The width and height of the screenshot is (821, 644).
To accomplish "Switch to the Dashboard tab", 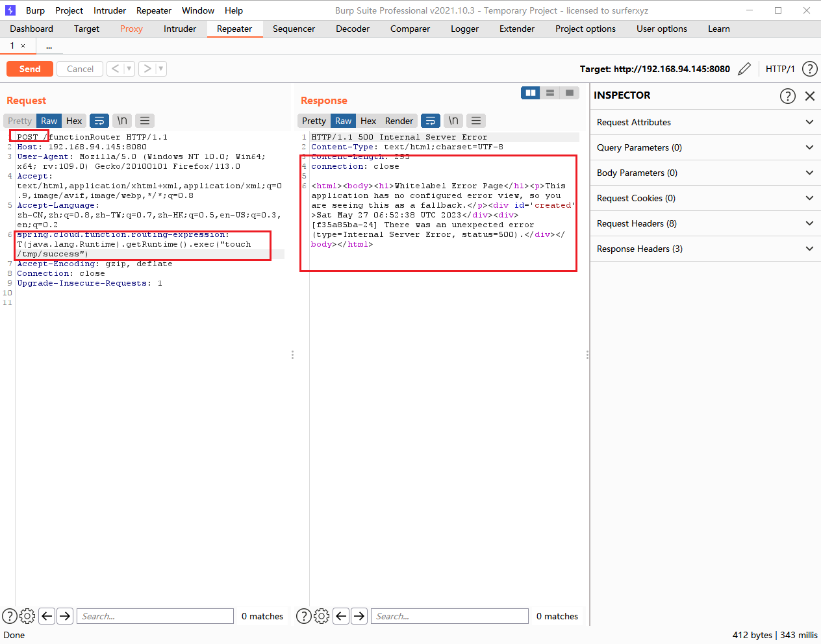I will coord(32,29).
